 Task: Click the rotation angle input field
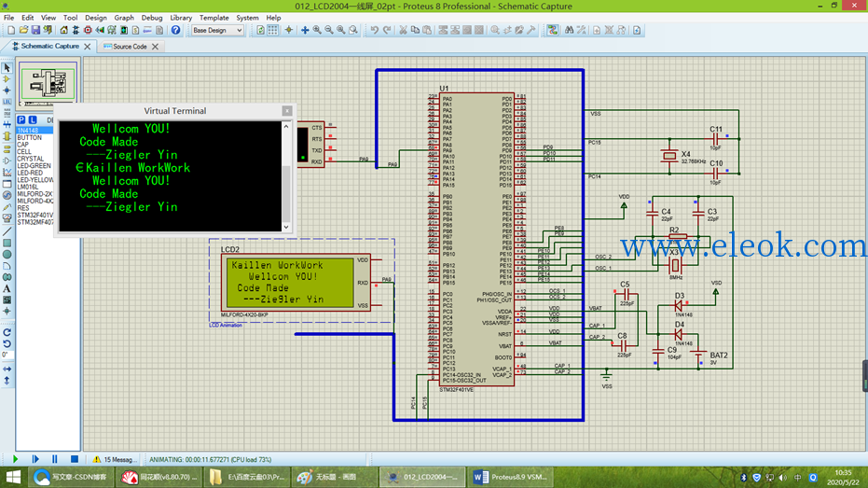tap(7, 356)
